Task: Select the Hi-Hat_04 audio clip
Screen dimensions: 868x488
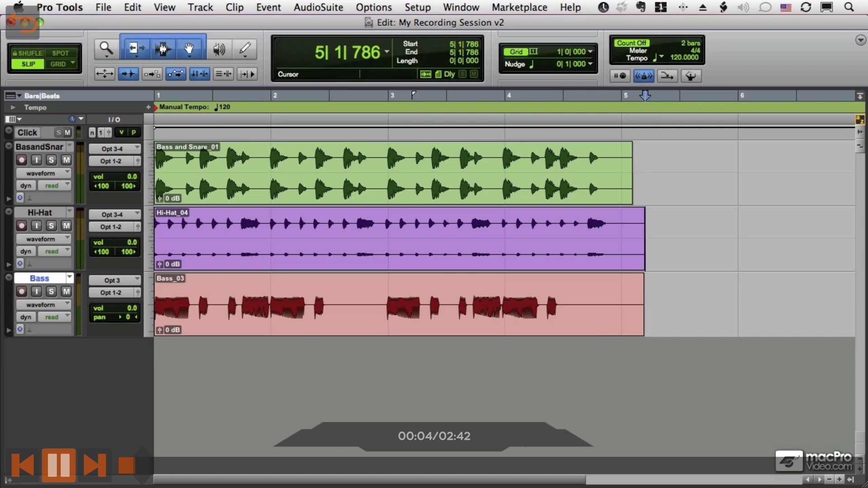Action: 400,239
